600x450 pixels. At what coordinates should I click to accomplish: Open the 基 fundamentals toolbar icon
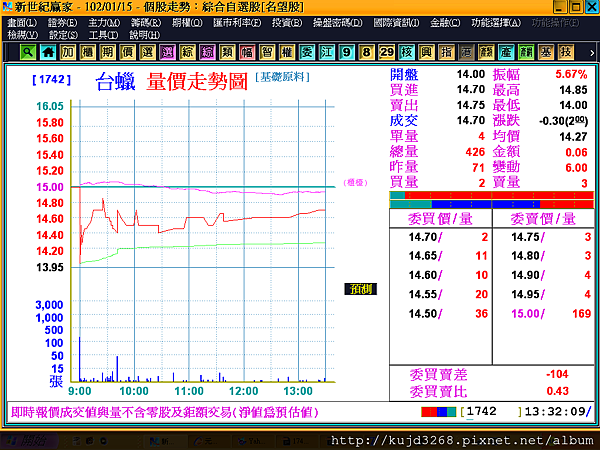click(546, 52)
